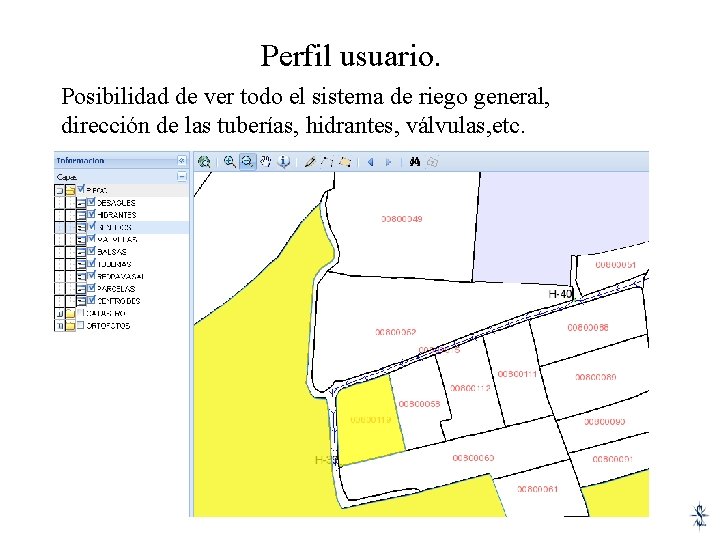Click the PARCELAS layer legend icon

coord(81,289)
